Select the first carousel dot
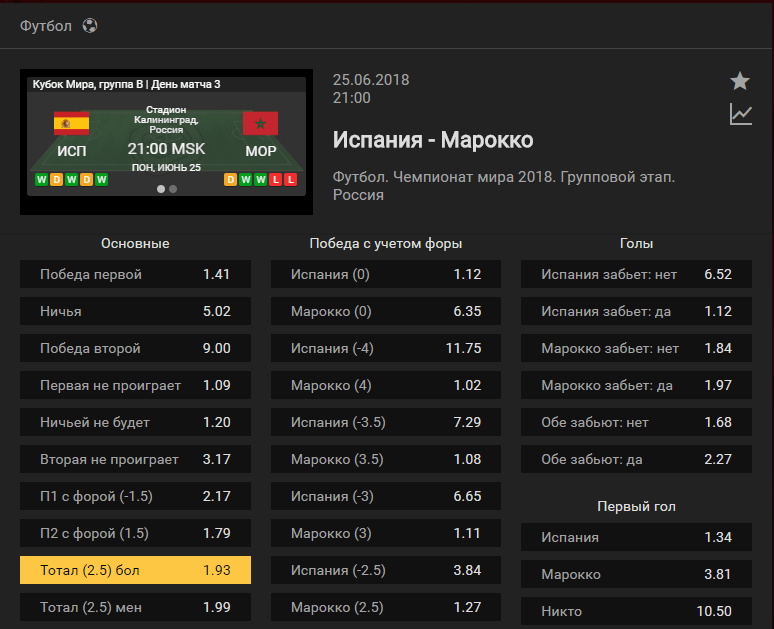Viewport: 774px width, 629px height. click(x=161, y=189)
